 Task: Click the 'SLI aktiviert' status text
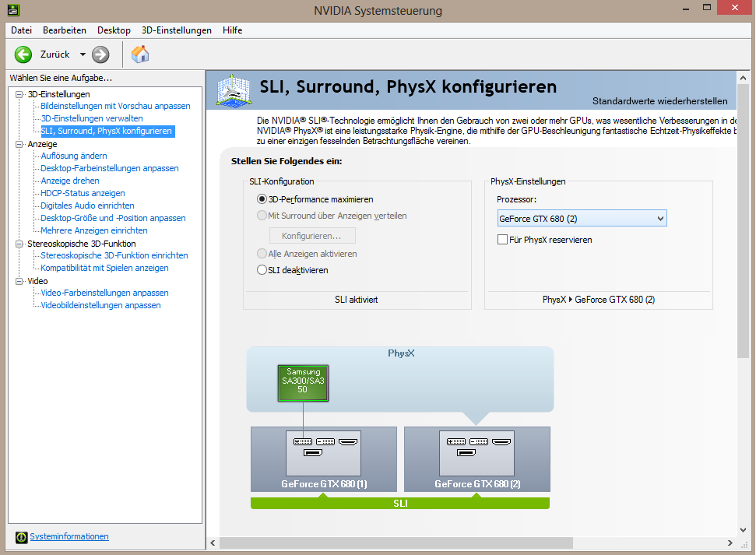[357, 300]
